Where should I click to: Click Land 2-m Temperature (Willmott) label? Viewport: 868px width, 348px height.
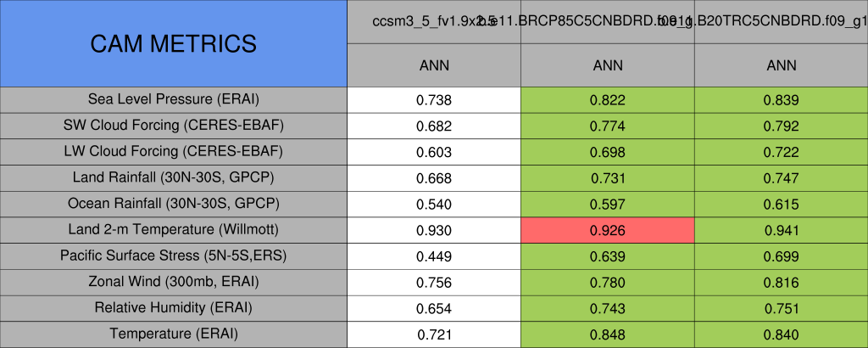[173, 230]
